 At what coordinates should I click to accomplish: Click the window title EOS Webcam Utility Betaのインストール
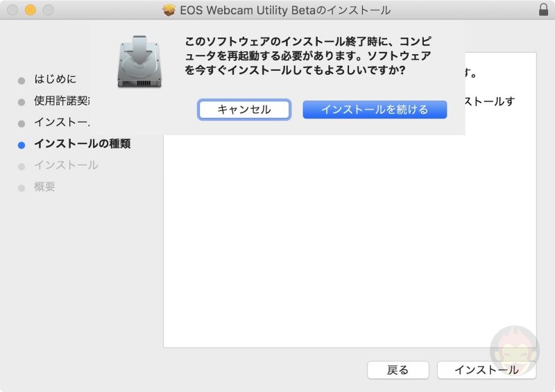coord(285,10)
